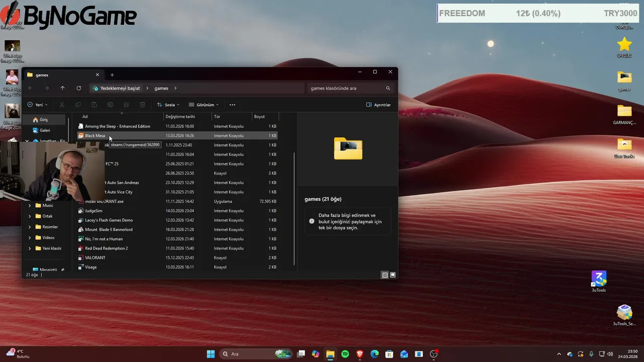Select the GARMANÇ... desktop folder

[x=624, y=115]
